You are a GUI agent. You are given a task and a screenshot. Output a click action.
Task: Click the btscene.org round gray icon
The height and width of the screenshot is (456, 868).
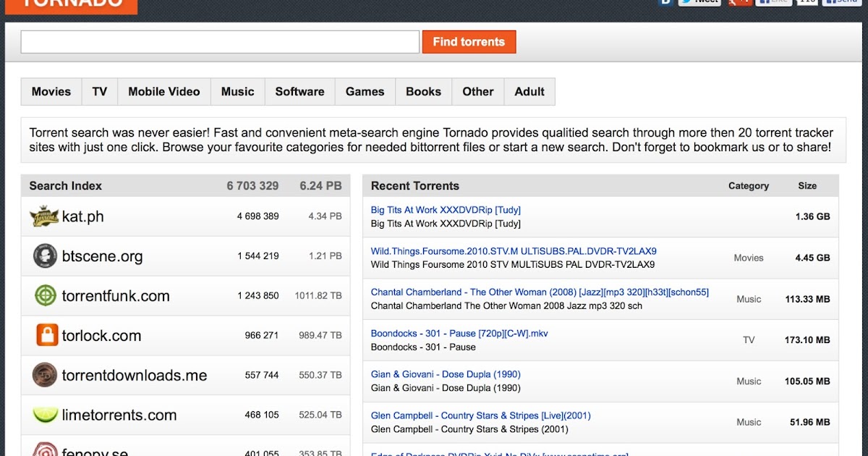pyautogui.click(x=45, y=256)
